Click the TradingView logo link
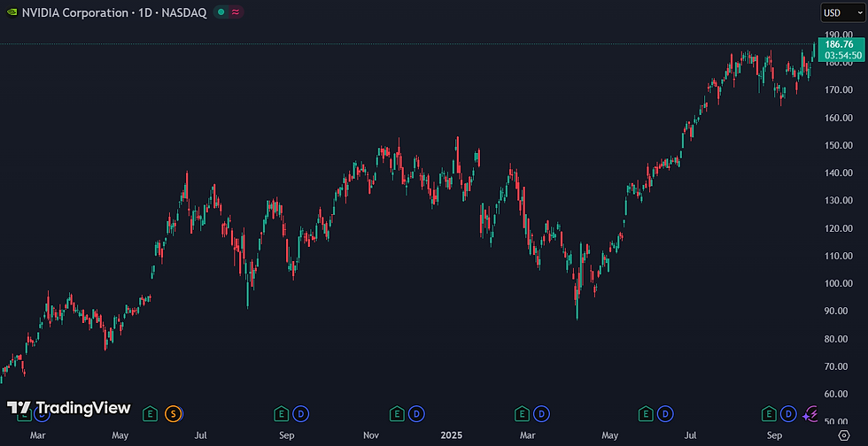868x446 pixels. pyautogui.click(x=69, y=408)
